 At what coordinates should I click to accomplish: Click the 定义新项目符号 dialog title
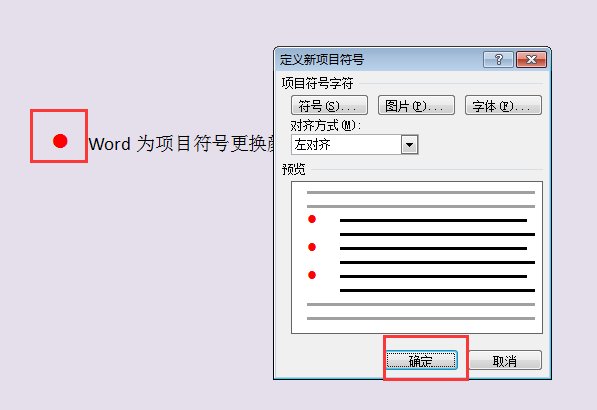click(322, 59)
